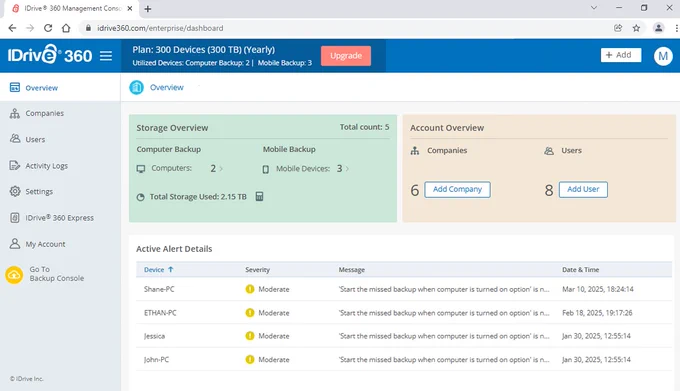This screenshot has height=391, width=680.
Task: Click Moderate severity icon for Jessica
Action: [x=250, y=336]
